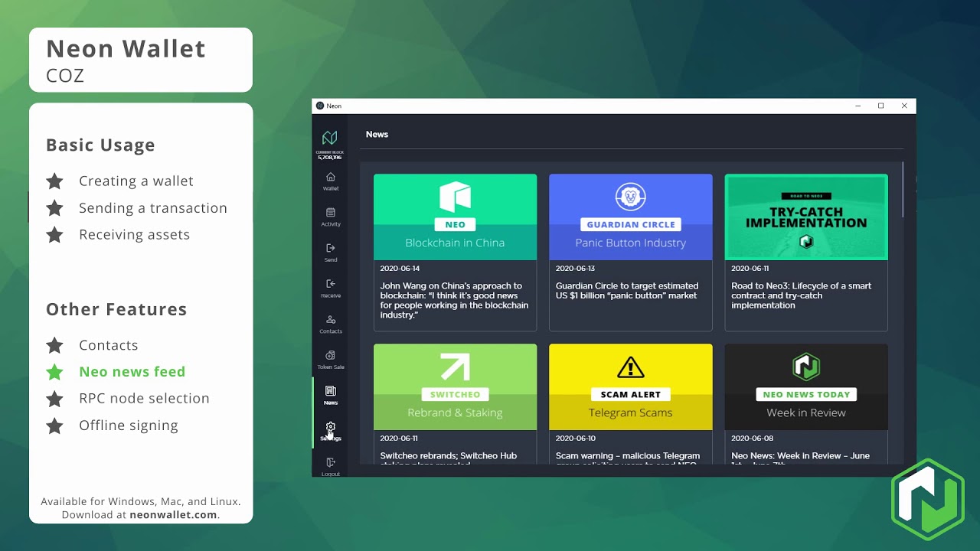Open the Token Sale page
Image resolution: width=980 pixels, height=551 pixels.
point(330,360)
